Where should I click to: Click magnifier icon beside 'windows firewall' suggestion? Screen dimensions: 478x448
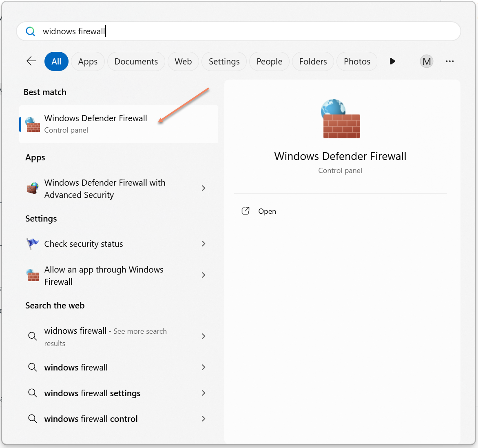point(33,367)
